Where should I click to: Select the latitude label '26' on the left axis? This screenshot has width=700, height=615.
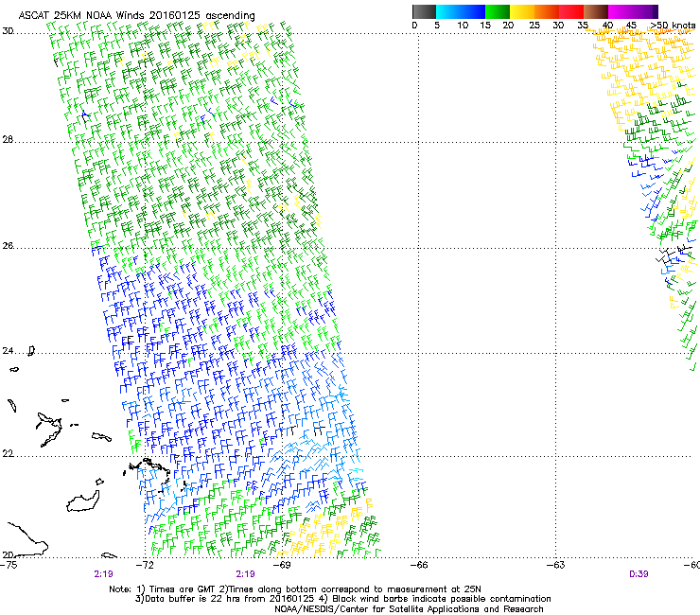(x=8, y=246)
